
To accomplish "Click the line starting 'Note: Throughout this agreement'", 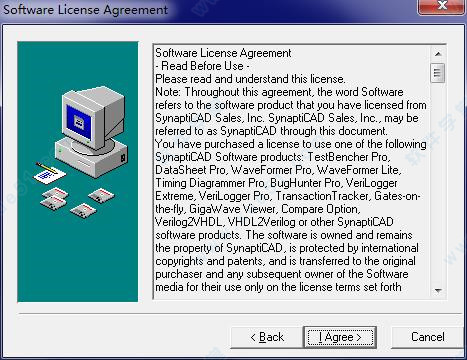I will pos(279,92).
